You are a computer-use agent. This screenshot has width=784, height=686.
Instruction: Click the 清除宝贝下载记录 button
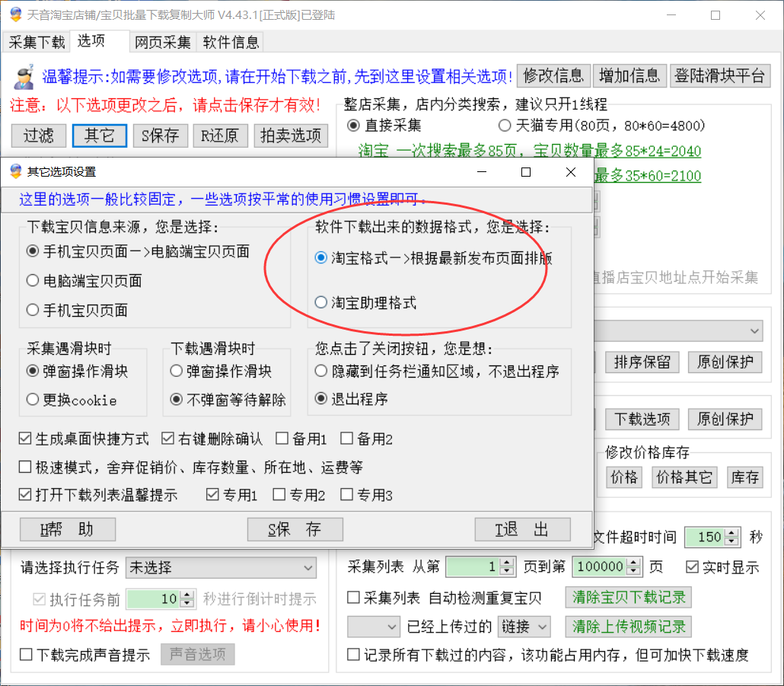[628, 598]
